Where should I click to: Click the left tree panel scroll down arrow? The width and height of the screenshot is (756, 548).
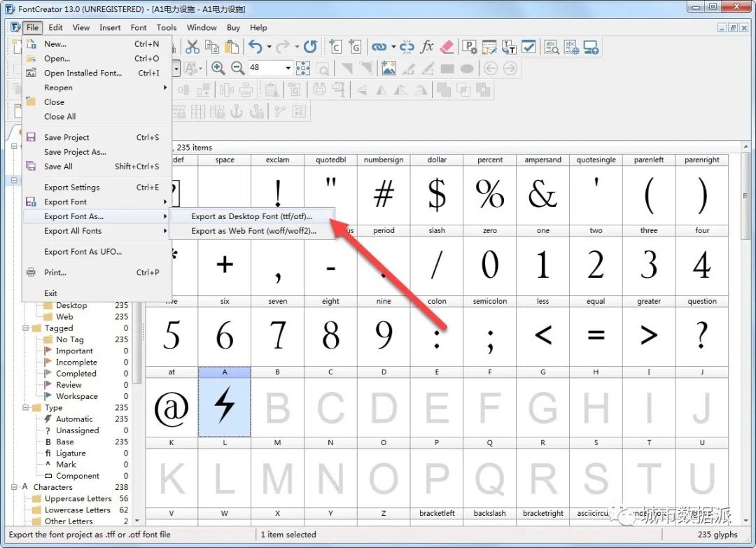(x=137, y=521)
